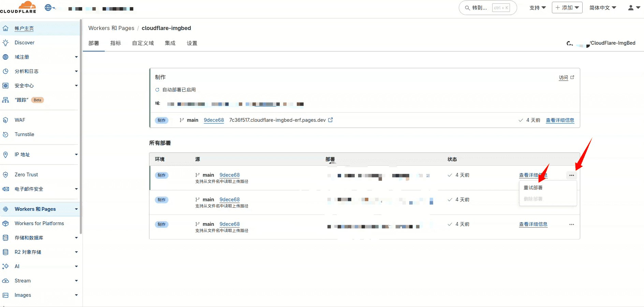Click the R2 对象存储 database icon
Viewport: 644px width, 307px height.
[x=5, y=252]
